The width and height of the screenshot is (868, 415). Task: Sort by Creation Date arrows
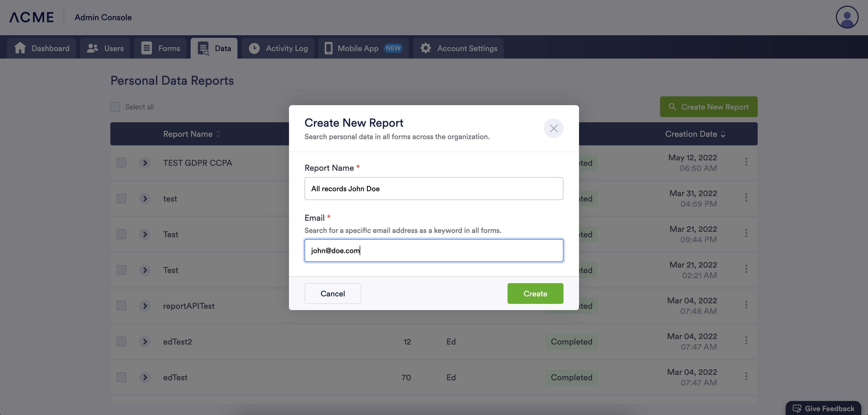[x=723, y=134]
